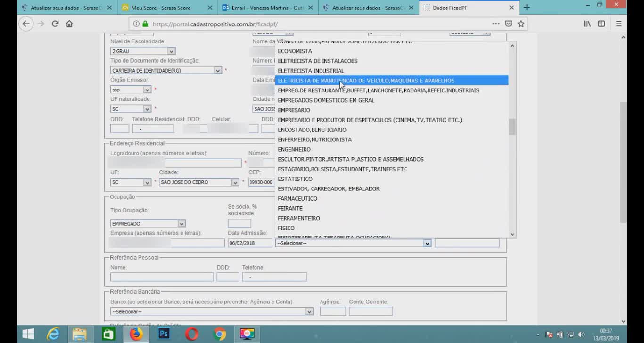The image size is (644, 343).
Task: Bookmark this page with the star icon
Action: coord(521,24)
